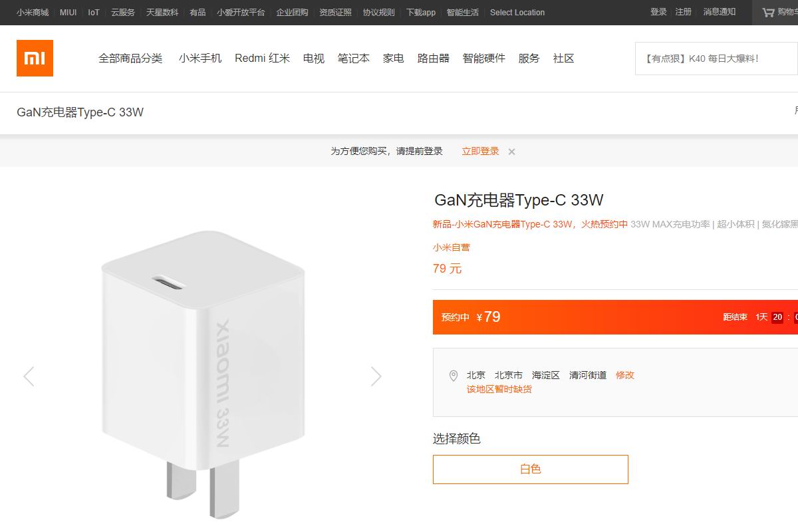This screenshot has height=532, width=798.
Task: Click 登录 in the top bar
Action: 658,12
